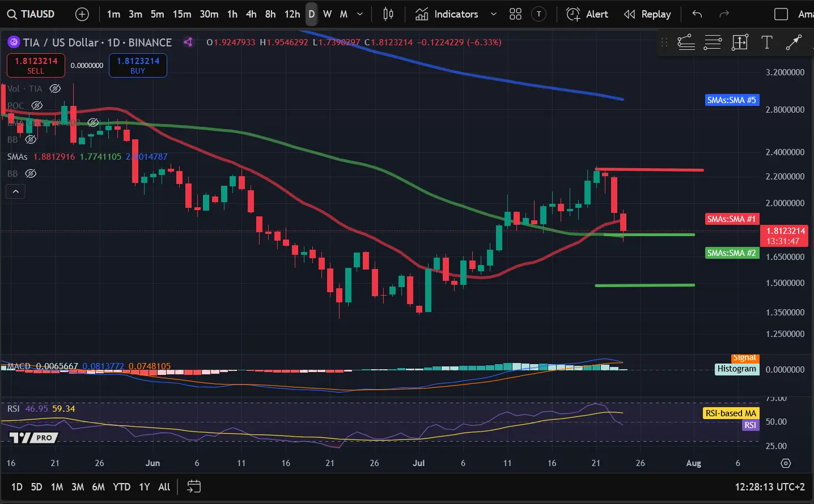Screen dimensions: 814x504
Task: Click the BUY 1.8123214 button
Action: [x=138, y=65]
